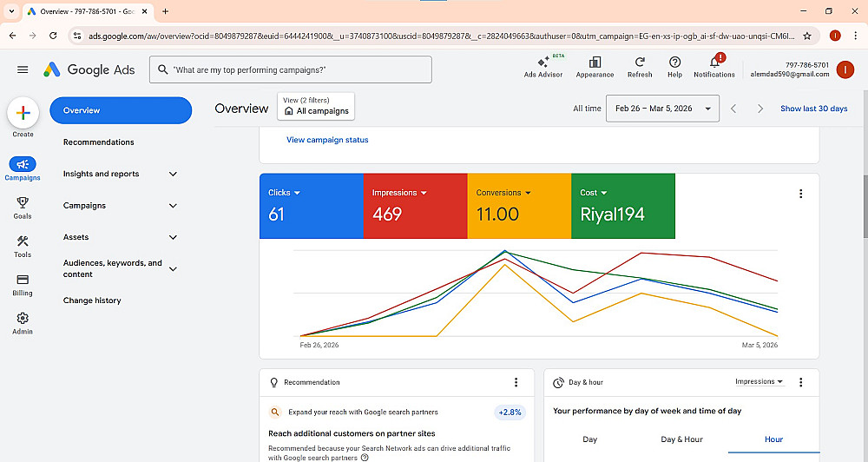This screenshot has width=868, height=462.
Task: Open Goals in the left sidebar
Action: 23,207
